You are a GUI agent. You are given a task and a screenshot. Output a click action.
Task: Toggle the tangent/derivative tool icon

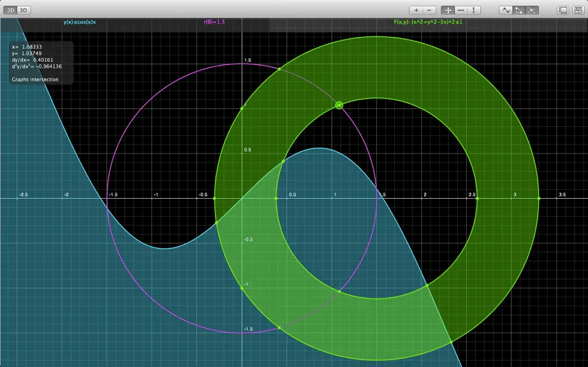coord(518,10)
